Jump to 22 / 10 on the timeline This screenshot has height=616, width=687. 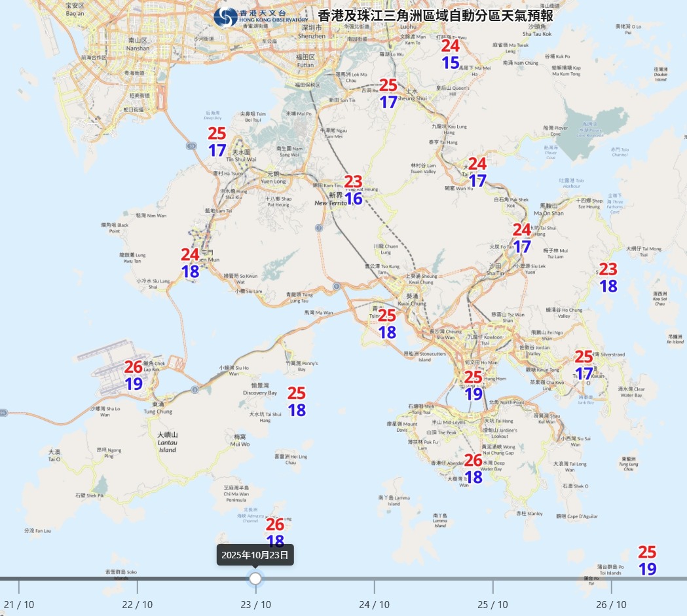click(x=138, y=604)
